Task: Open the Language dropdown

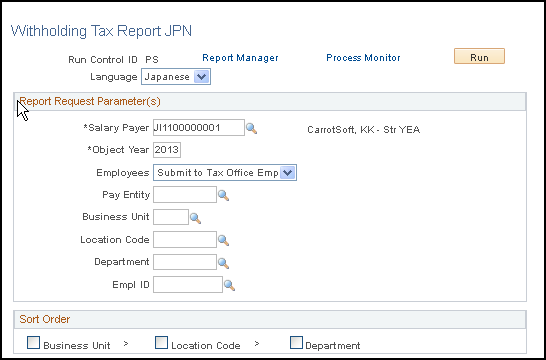Action: coord(176,77)
